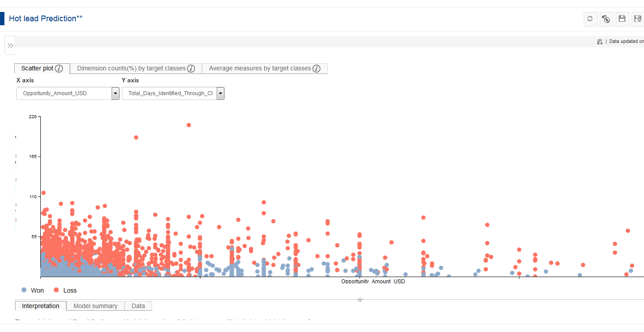644x332 pixels.
Task: Click the 110 y-axis tick label
Action: click(x=33, y=197)
